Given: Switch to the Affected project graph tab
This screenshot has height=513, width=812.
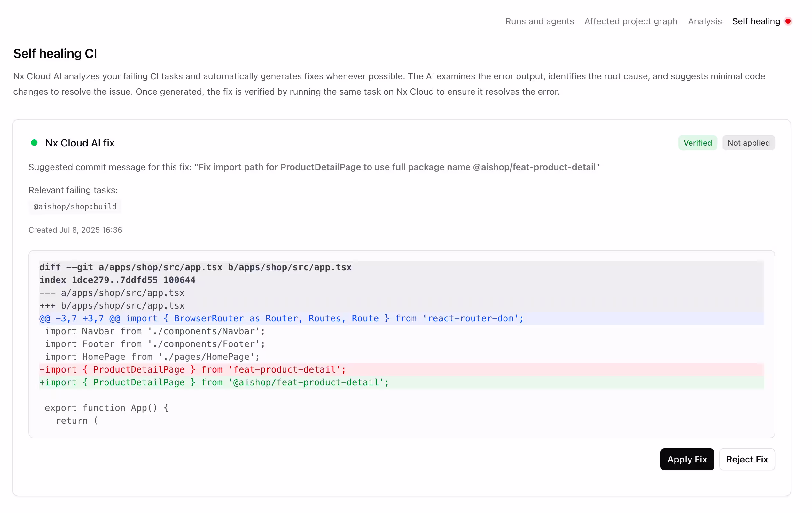Looking at the screenshot, I should (x=631, y=21).
